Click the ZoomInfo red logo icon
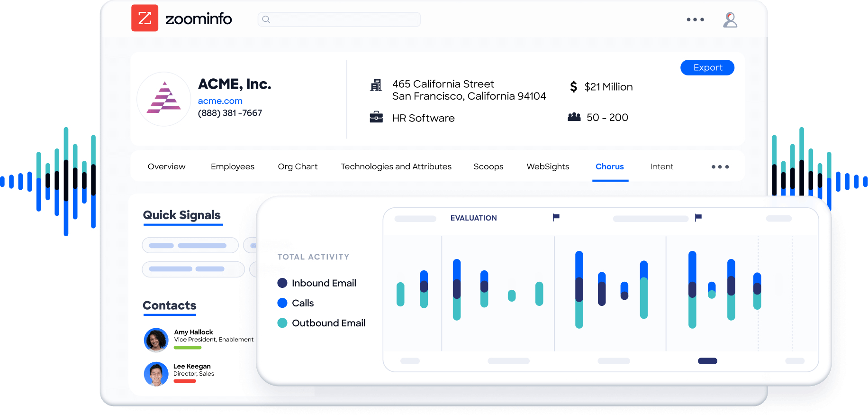The image size is (868, 415). pos(145,18)
